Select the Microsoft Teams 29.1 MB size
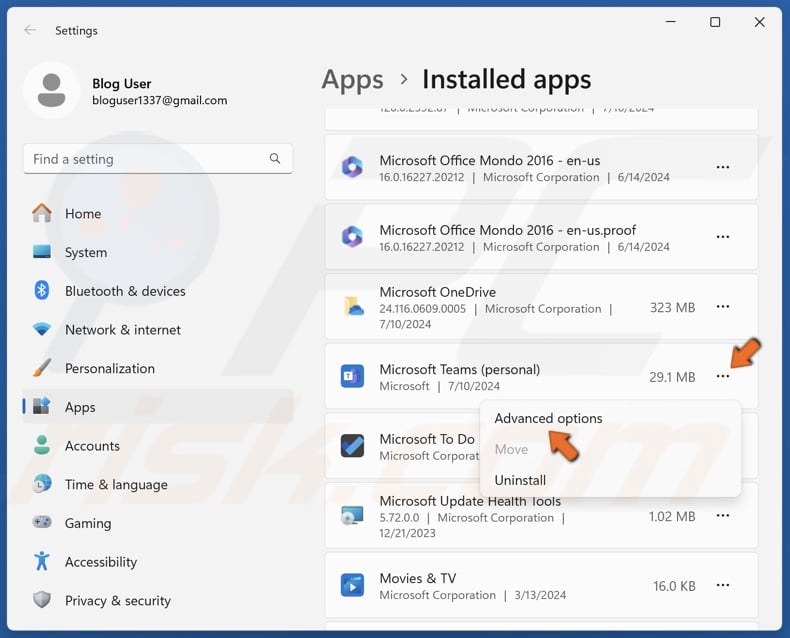790x638 pixels. point(672,377)
